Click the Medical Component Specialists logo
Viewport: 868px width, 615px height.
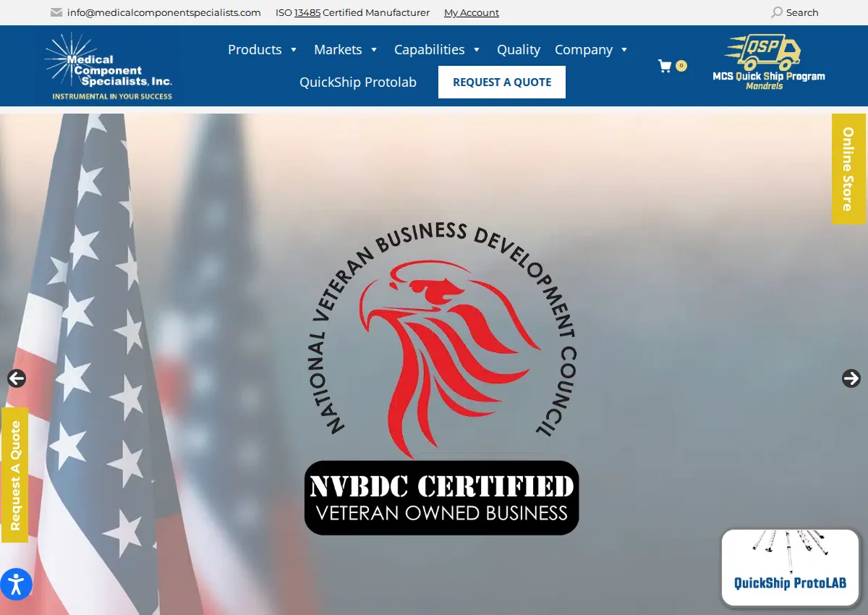coord(109,66)
